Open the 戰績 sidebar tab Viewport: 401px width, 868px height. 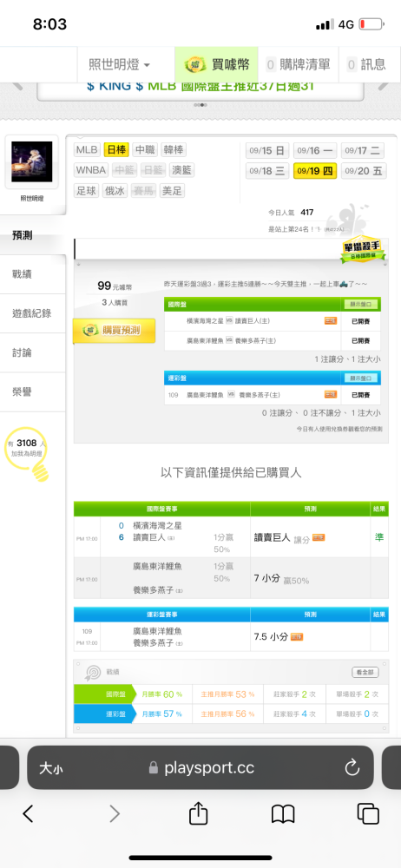(33, 274)
